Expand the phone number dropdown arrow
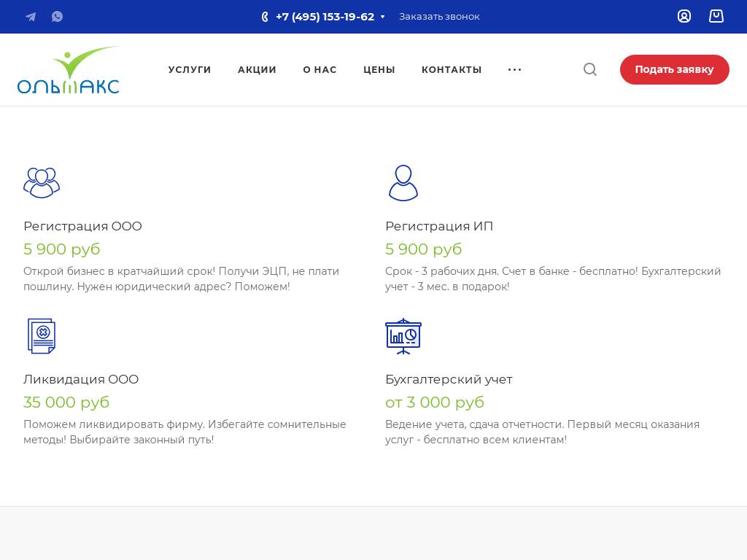 [382, 17]
